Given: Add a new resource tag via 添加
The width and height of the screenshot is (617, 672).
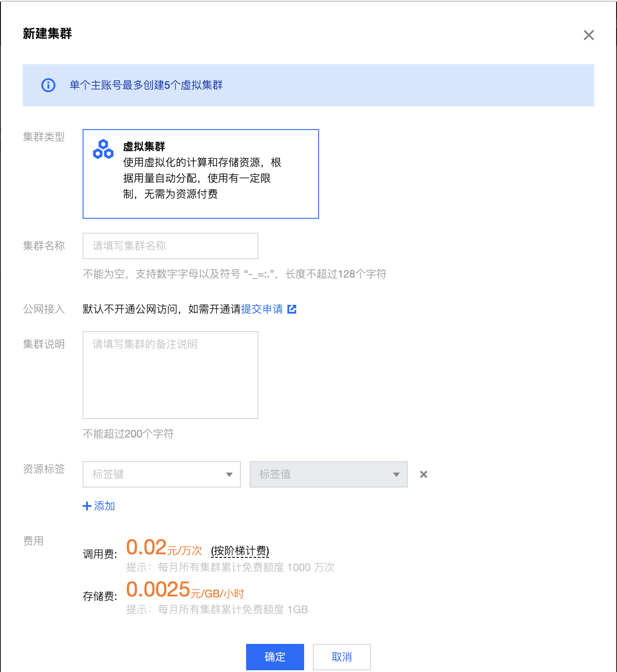Looking at the screenshot, I should [x=98, y=506].
